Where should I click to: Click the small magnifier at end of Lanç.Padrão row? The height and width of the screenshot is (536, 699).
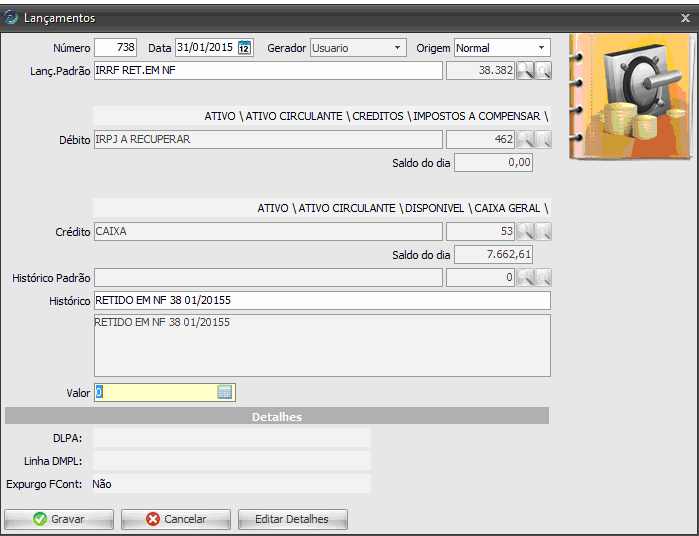coord(543,70)
